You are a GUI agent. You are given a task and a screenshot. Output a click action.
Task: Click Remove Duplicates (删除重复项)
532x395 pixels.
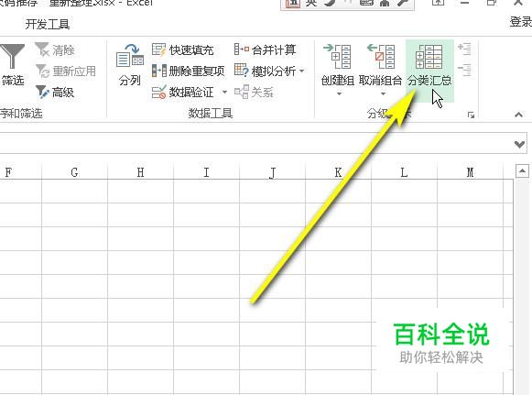(188, 71)
